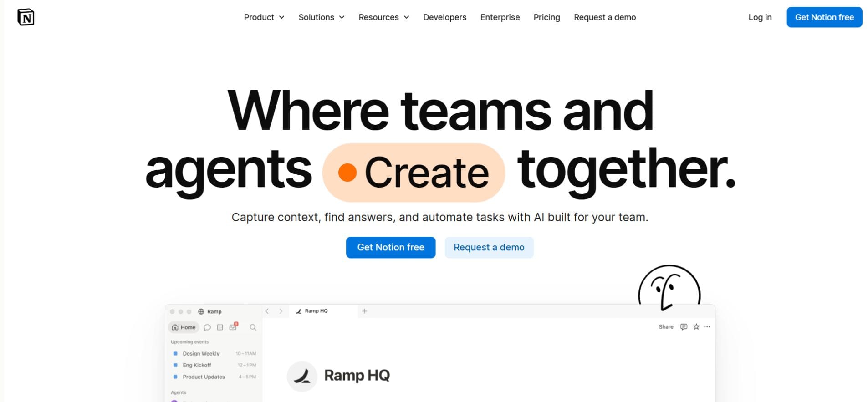Viewport: 868px width, 402px height.
Task: Click the Ramp HQ page logo icon
Action: 302,377
